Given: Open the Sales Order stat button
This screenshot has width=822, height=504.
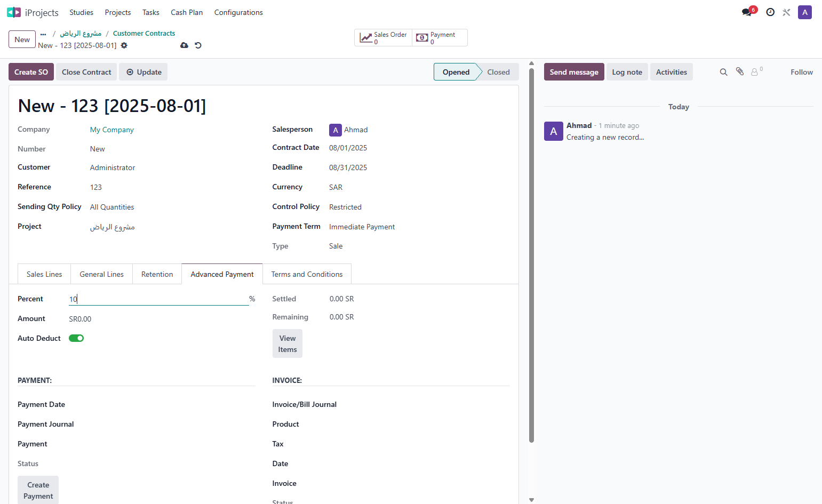Looking at the screenshot, I should (x=384, y=38).
